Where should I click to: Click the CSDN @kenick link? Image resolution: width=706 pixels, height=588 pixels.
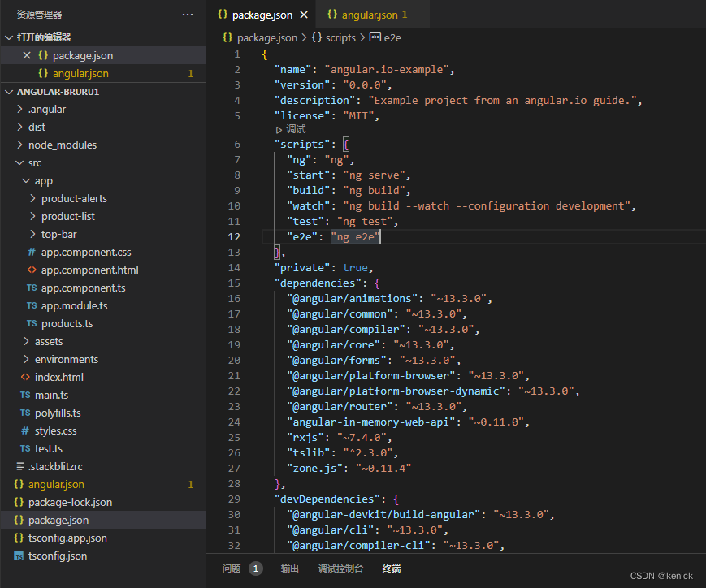click(662, 574)
